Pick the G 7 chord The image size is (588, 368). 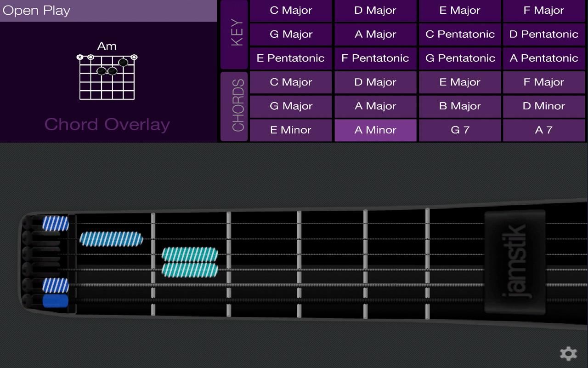pyautogui.click(x=460, y=130)
